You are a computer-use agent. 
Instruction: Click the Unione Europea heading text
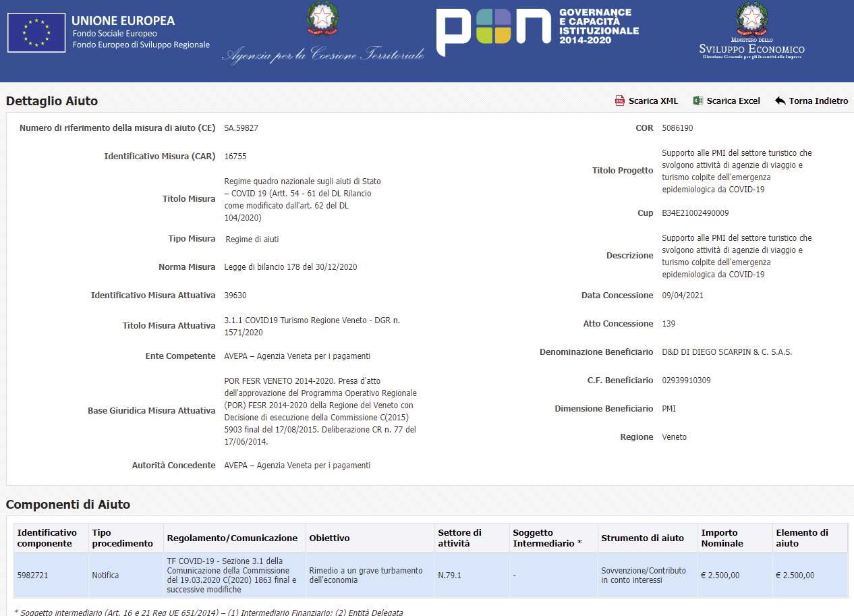[123, 21]
